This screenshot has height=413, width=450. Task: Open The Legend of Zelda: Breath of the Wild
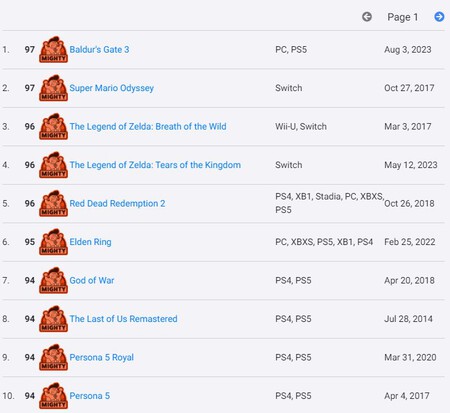[x=148, y=126]
